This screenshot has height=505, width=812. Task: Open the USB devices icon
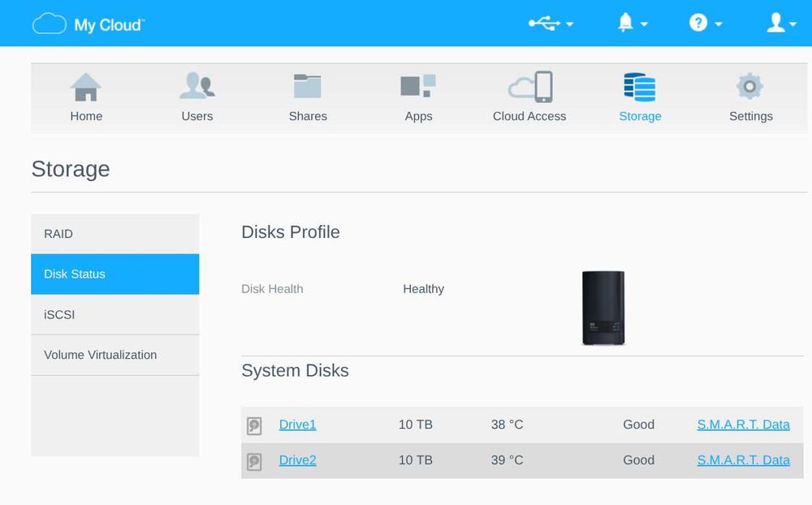[x=544, y=24]
